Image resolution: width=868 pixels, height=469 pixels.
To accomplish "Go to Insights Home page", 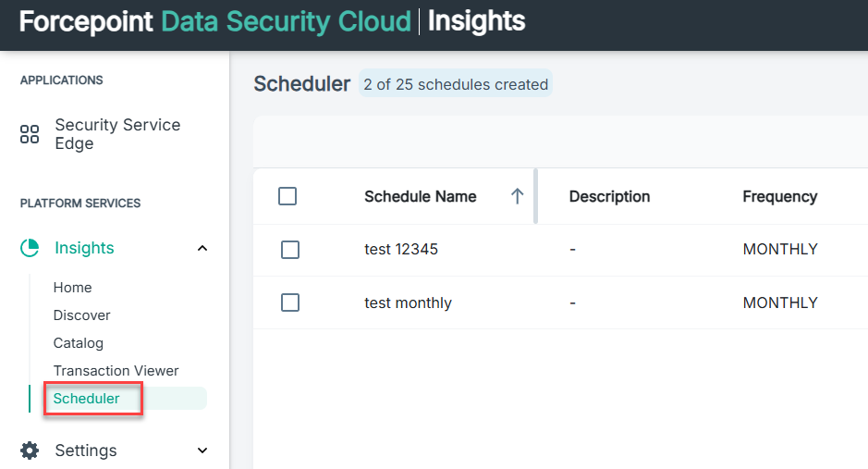I will (72, 288).
